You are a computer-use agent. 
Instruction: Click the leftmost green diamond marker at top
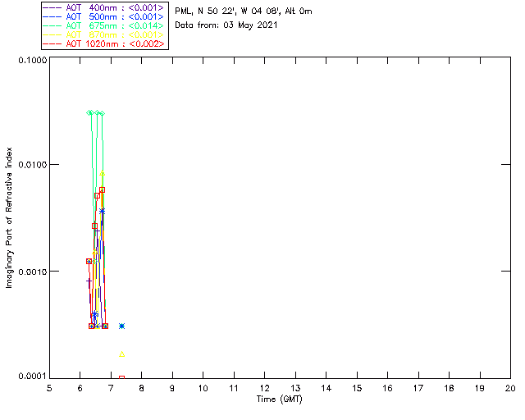point(89,112)
